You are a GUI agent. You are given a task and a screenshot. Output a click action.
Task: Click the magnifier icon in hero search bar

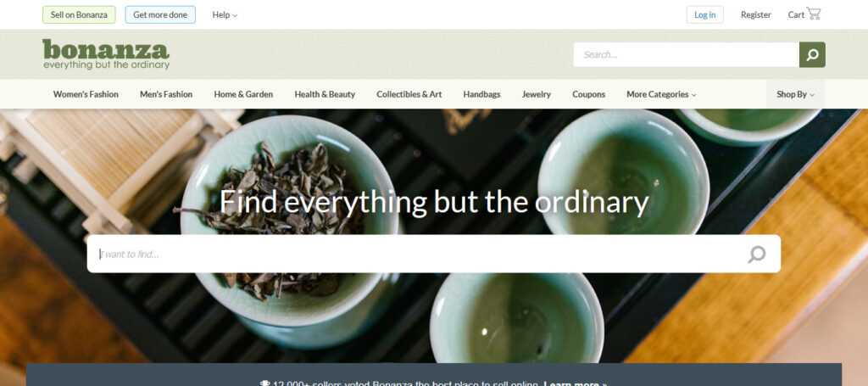click(757, 255)
